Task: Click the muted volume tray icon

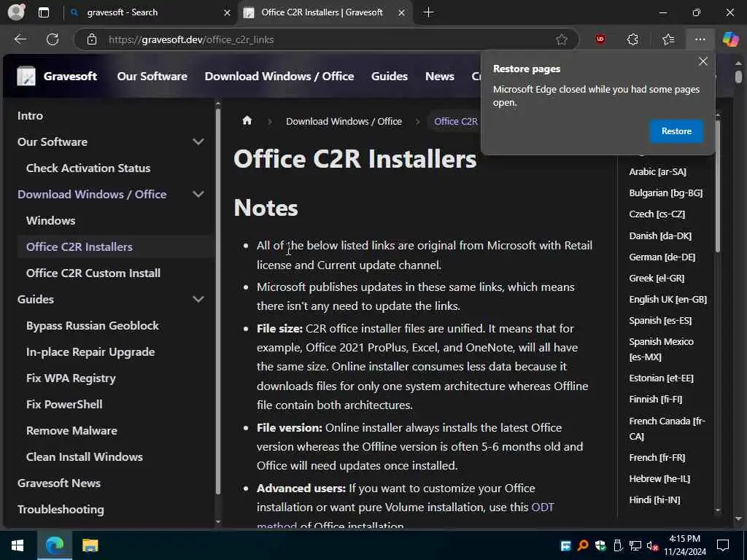Action: tap(653, 545)
